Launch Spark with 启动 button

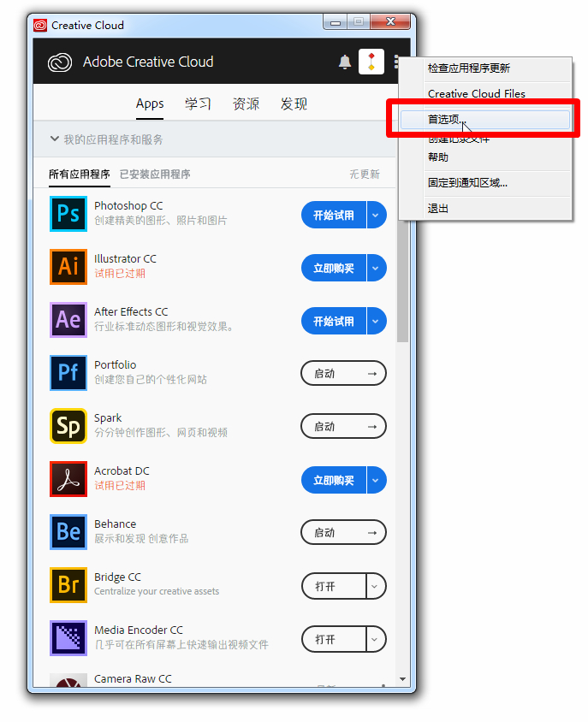tap(343, 426)
